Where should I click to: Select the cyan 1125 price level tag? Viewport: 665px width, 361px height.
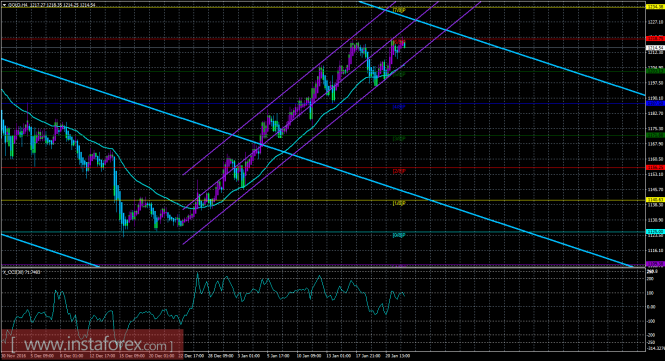pyautogui.click(x=654, y=232)
